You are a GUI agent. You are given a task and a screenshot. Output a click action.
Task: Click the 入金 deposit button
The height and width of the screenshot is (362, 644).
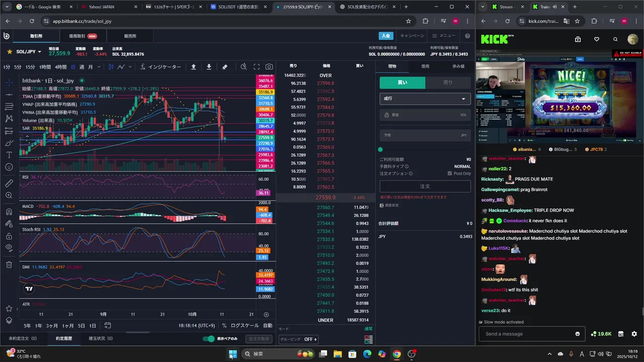[385, 36]
